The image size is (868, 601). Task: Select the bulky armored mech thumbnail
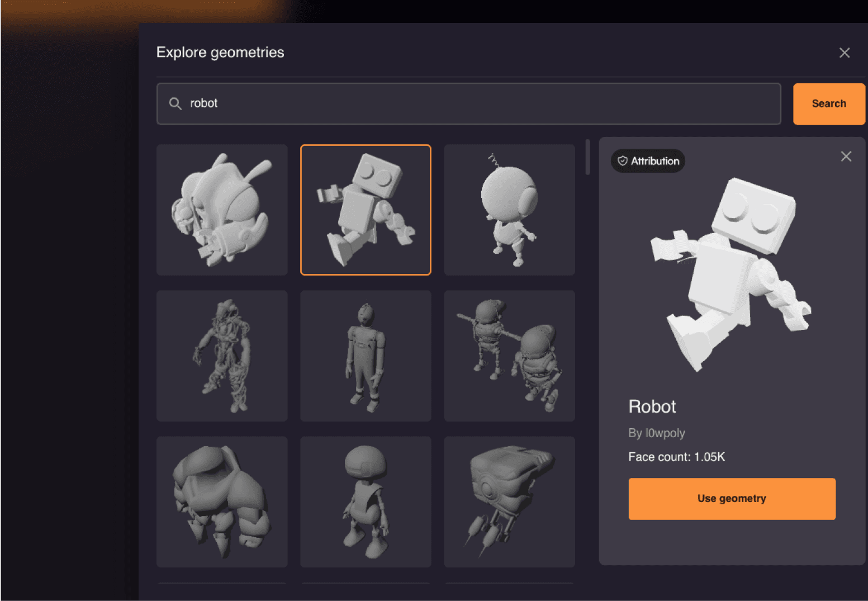pos(222,501)
